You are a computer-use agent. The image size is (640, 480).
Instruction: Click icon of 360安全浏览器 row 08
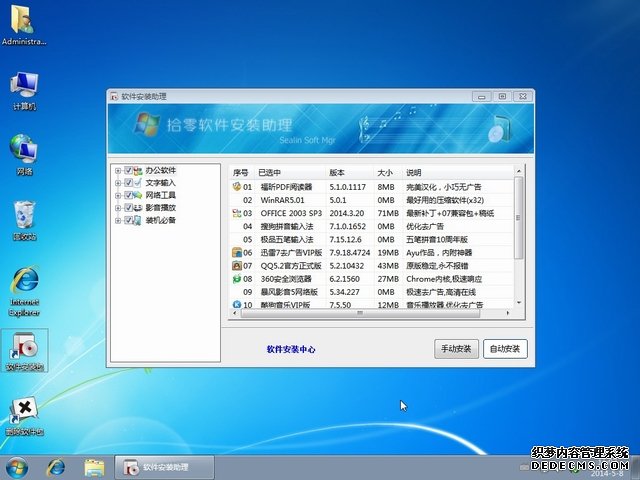click(237, 279)
